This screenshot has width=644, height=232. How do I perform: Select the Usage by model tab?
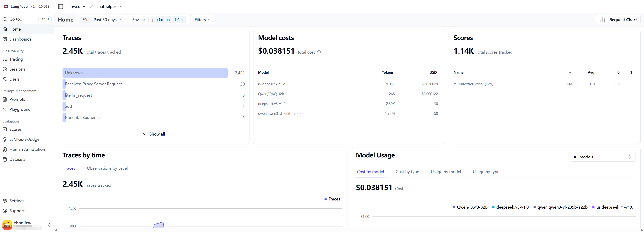(446, 172)
